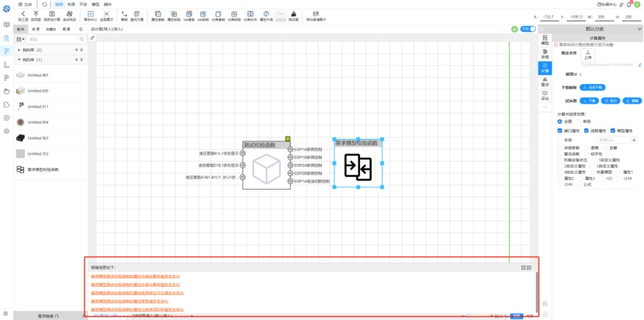
Task: Go back up one layer with the arrow icon
Action: (23, 16)
